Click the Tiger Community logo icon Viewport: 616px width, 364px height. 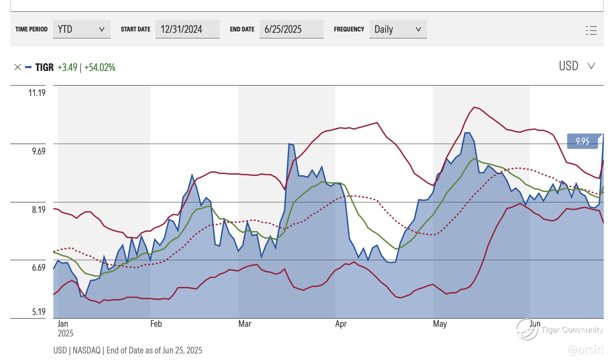(527, 330)
